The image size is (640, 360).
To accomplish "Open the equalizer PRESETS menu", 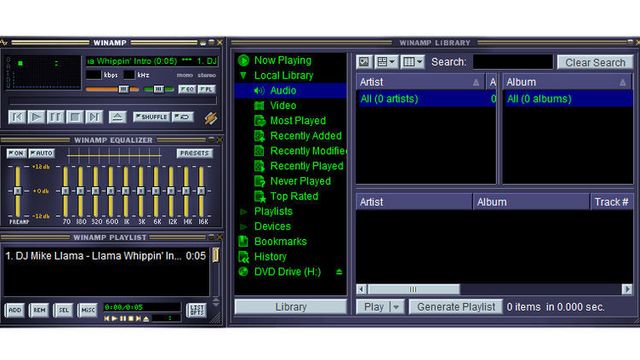I will [x=195, y=153].
